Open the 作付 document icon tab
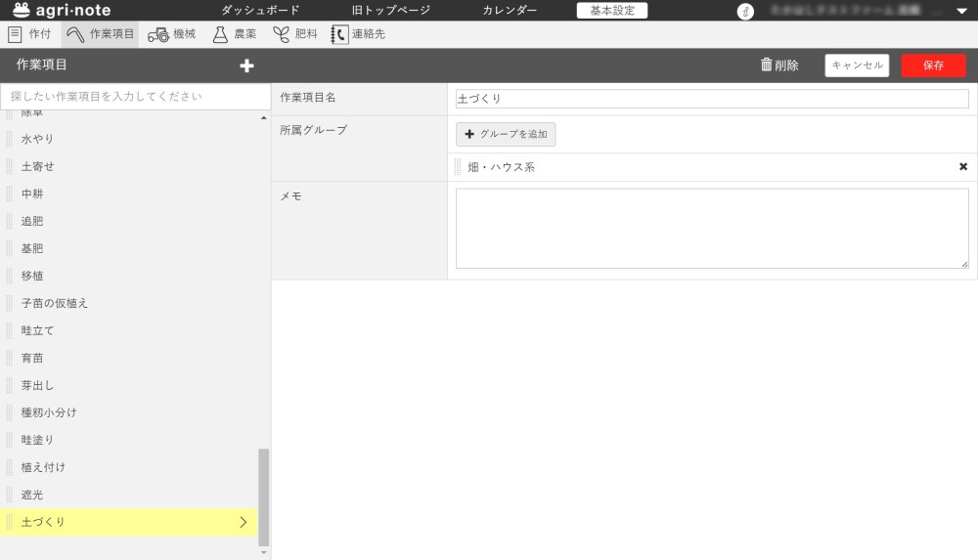Viewport: 978px width, 560px height. click(x=16, y=34)
